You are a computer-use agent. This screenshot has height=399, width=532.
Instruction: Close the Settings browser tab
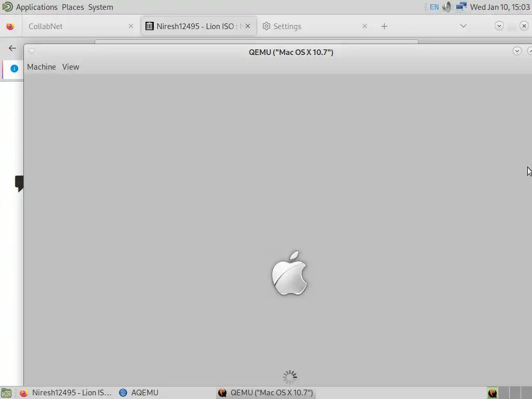(x=364, y=26)
